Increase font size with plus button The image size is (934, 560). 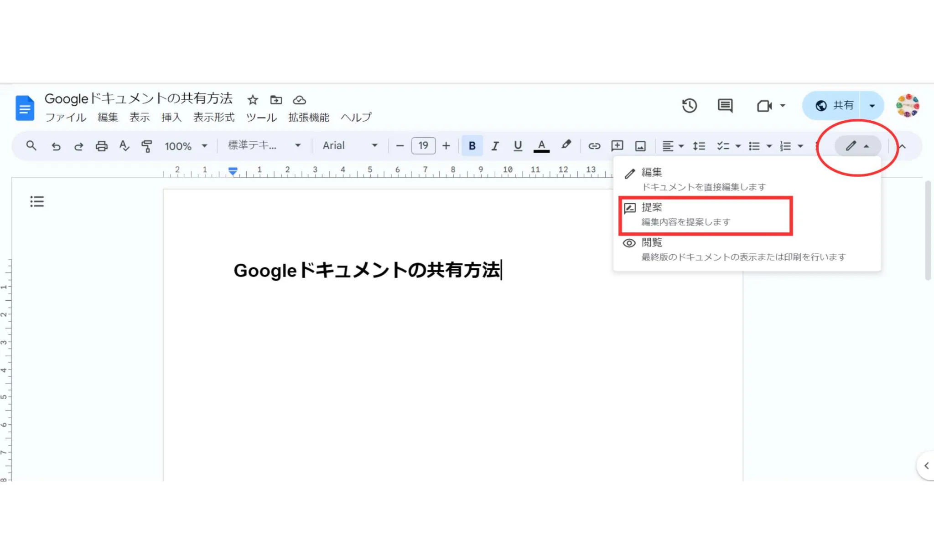(x=446, y=146)
